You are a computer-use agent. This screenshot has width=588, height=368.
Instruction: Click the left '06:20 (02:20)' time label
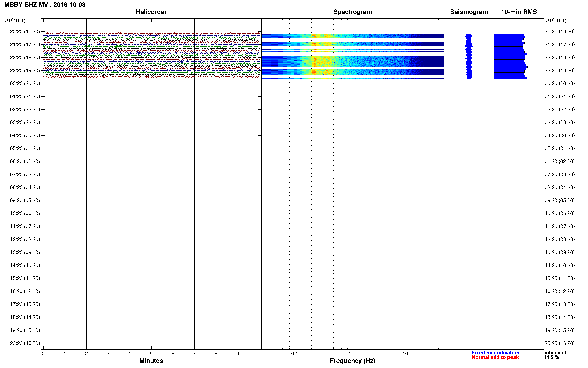click(x=25, y=161)
